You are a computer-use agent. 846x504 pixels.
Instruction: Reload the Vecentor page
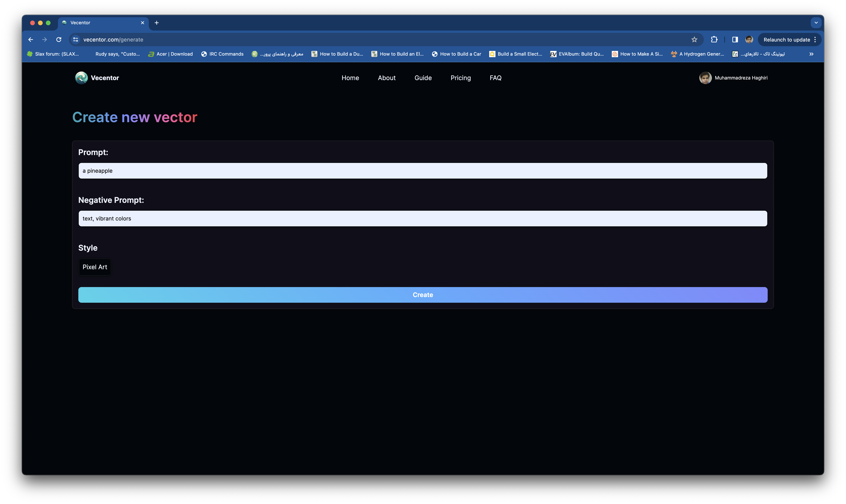click(x=59, y=40)
